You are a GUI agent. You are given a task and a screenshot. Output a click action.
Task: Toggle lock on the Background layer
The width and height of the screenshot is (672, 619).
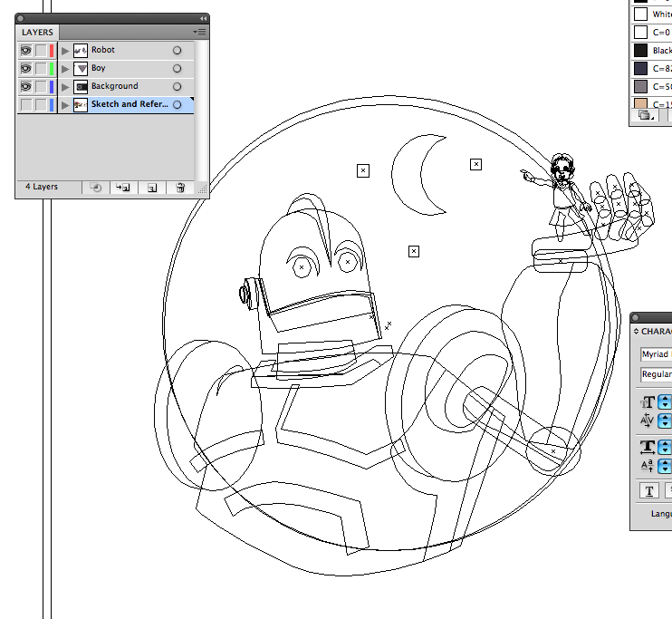point(41,86)
